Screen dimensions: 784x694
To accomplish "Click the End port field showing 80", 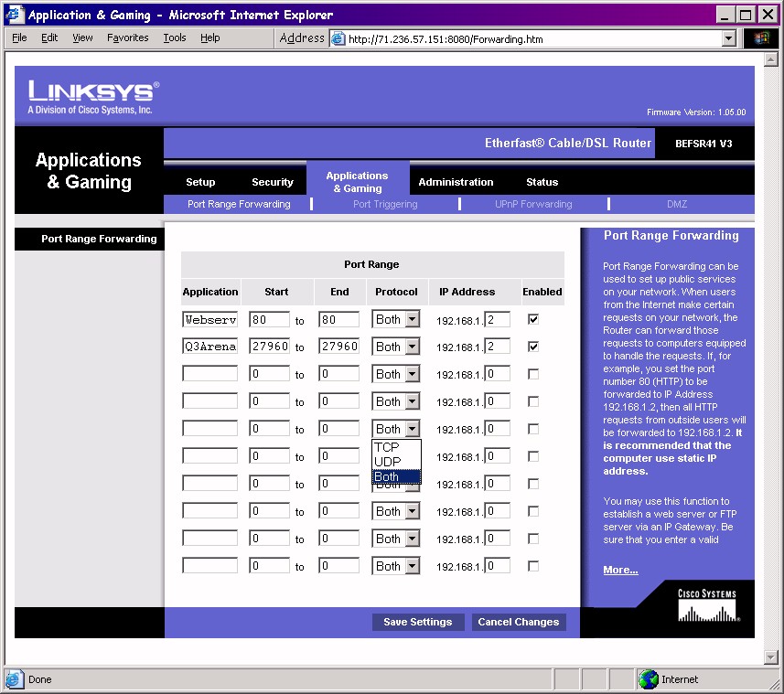I will coord(339,320).
